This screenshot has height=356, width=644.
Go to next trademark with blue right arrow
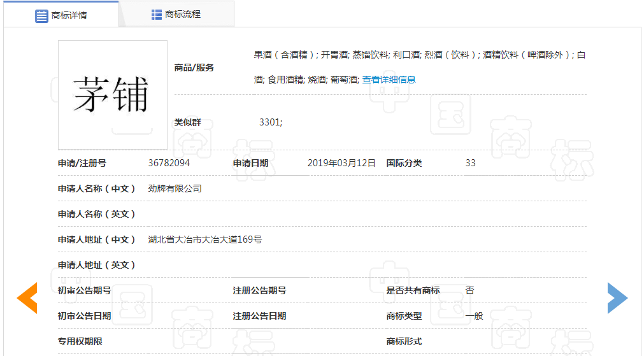[x=617, y=297]
